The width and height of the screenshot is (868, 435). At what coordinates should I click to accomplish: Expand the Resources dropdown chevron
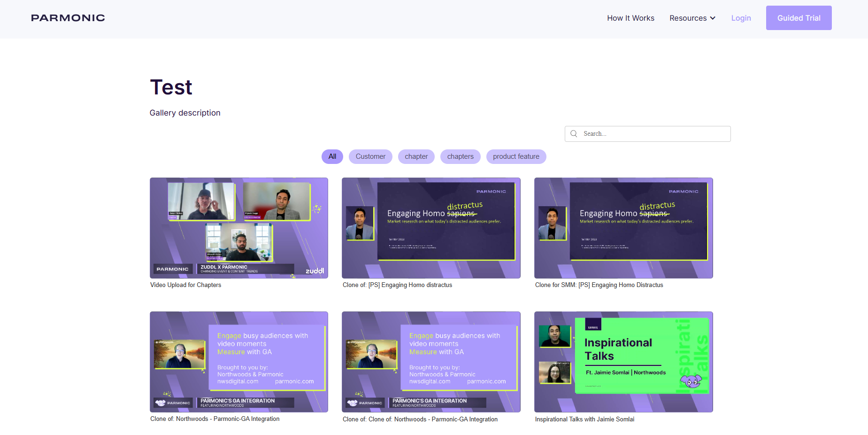[713, 18]
